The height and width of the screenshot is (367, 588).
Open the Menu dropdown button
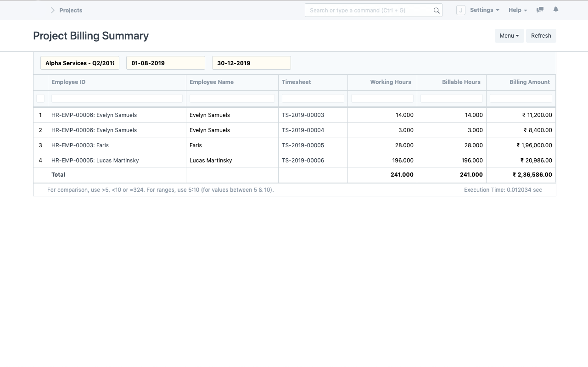509,36
